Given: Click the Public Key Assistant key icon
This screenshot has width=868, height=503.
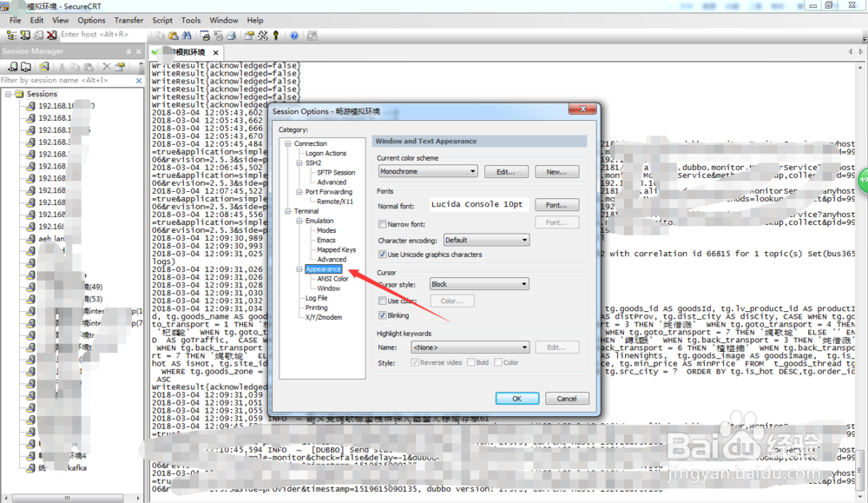Looking at the screenshot, I should pyautogui.click(x=276, y=36).
